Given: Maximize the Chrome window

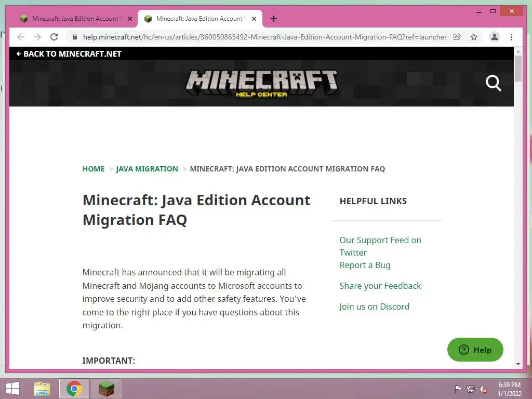Looking at the screenshot, I should (493, 11).
